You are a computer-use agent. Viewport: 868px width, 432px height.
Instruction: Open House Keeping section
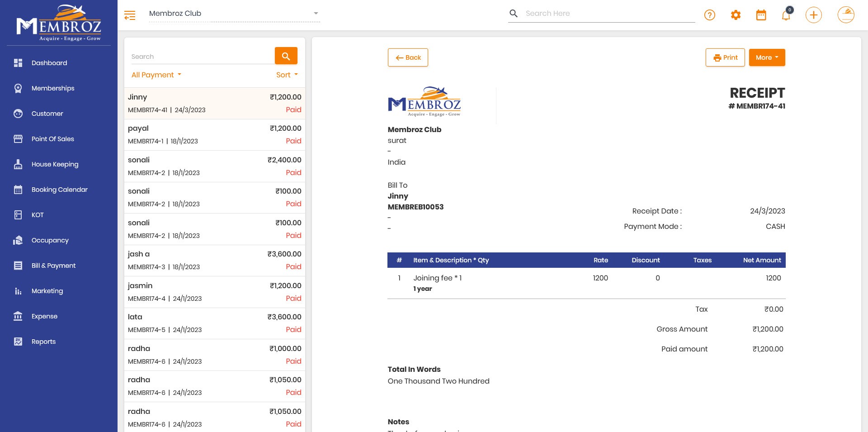click(55, 164)
